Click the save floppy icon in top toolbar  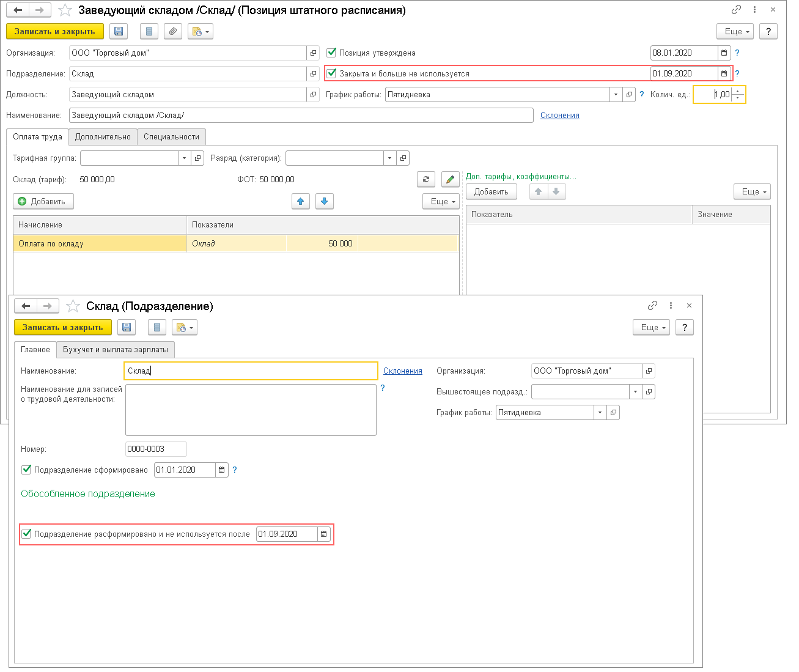click(119, 32)
